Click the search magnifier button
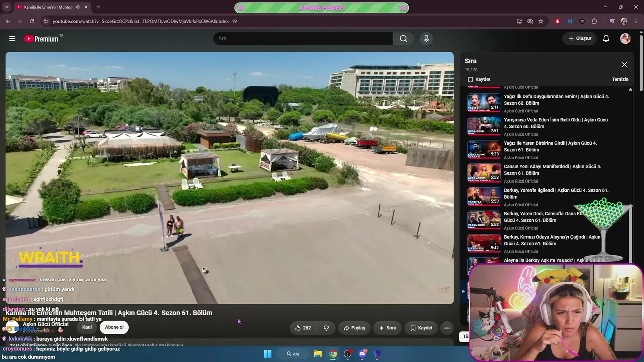The width and height of the screenshot is (644, 362). tap(404, 39)
